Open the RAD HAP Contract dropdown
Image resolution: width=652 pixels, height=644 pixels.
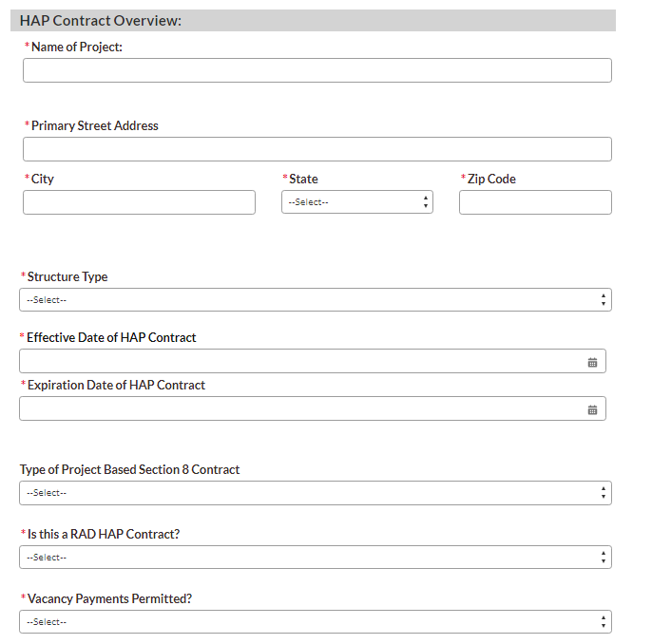315,558
